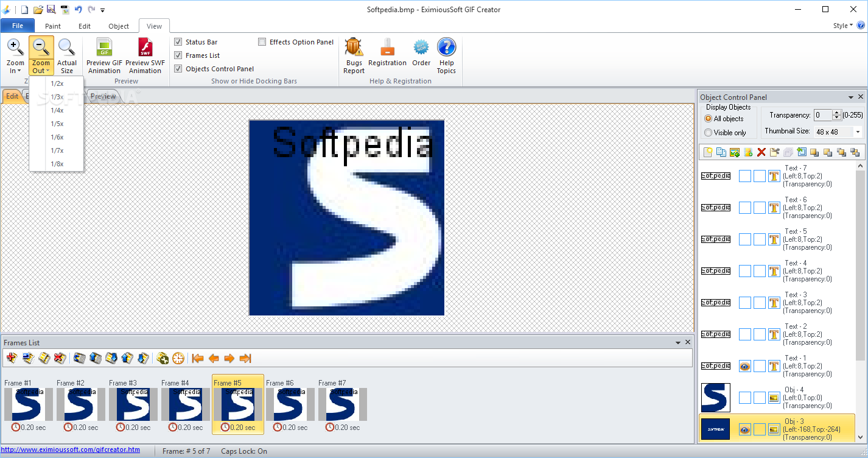
Task: Delete the selected object with the red X
Action: coord(761,152)
